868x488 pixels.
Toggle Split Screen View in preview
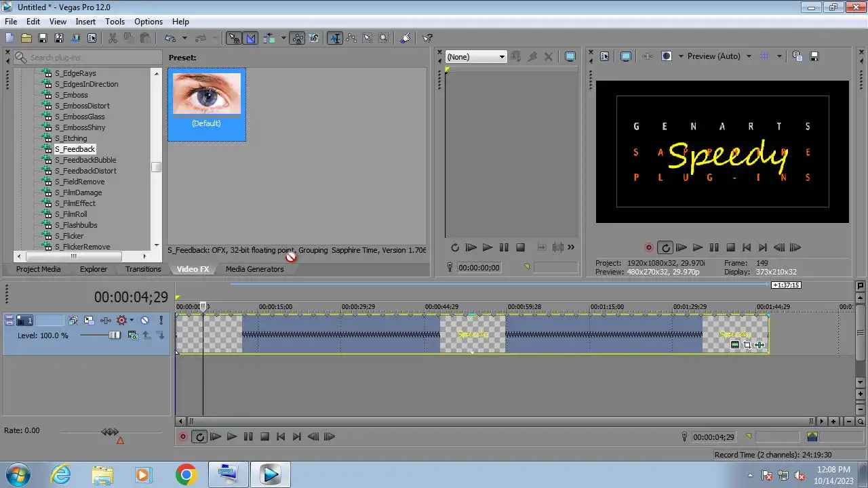(666, 57)
